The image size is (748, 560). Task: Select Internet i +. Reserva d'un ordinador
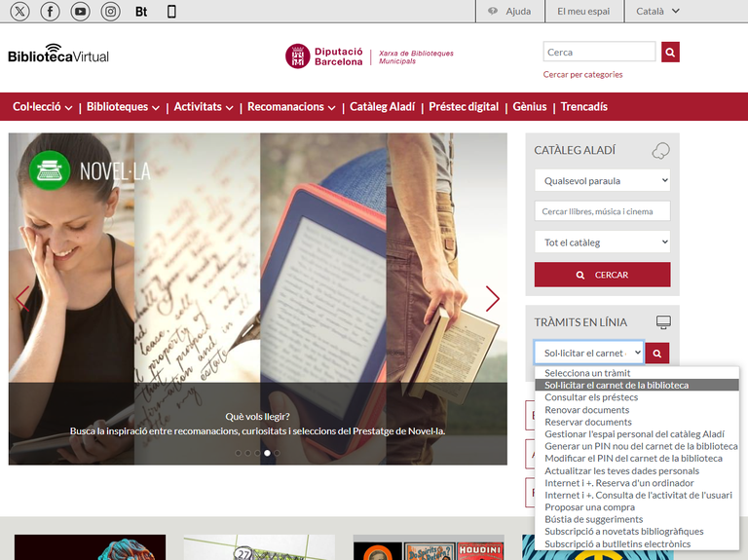click(637, 483)
